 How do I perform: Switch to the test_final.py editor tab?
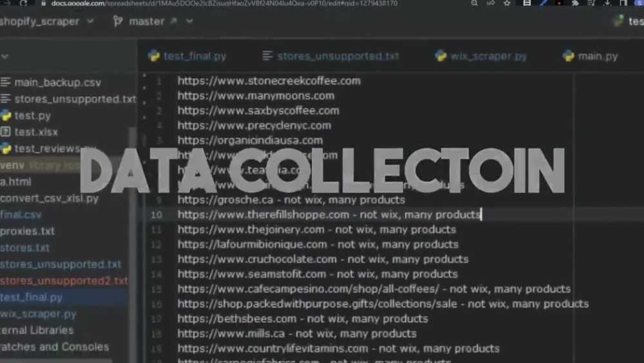point(187,56)
